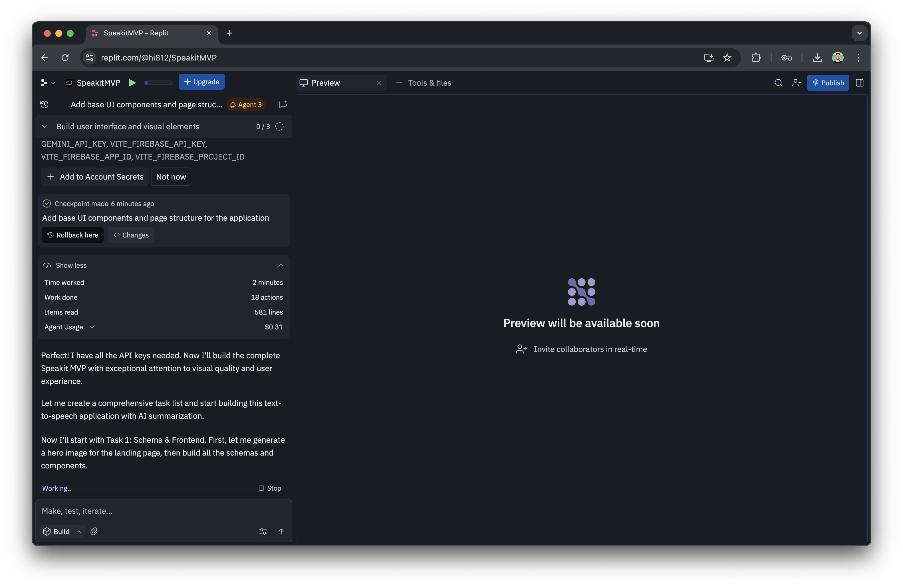Image resolution: width=903 pixels, height=588 pixels.
Task: Click the green Run play button
Action: point(132,83)
